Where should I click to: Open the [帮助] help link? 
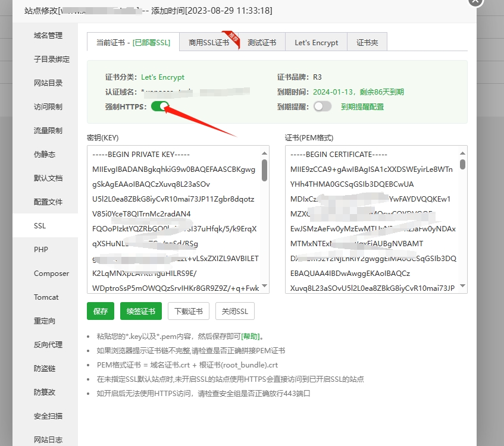[x=251, y=337]
